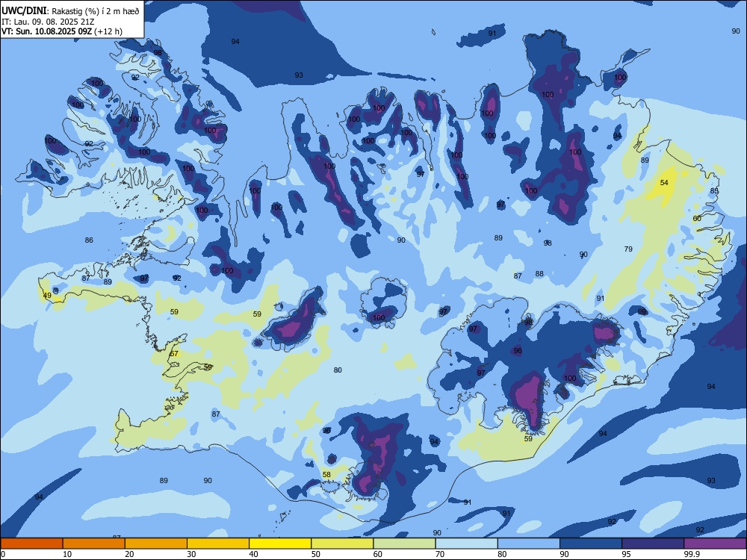Click the value 85 on the east coast
Screen dimensions: 747x560
pyautogui.click(x=714, y=190)
